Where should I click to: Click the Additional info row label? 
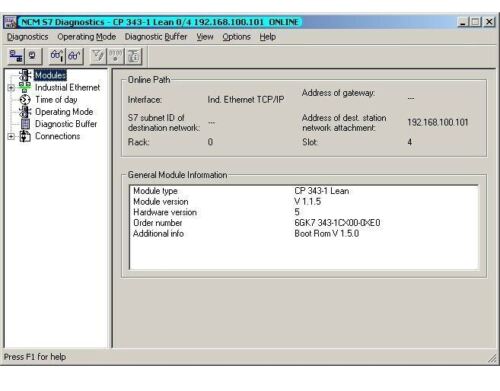(158, 233)
